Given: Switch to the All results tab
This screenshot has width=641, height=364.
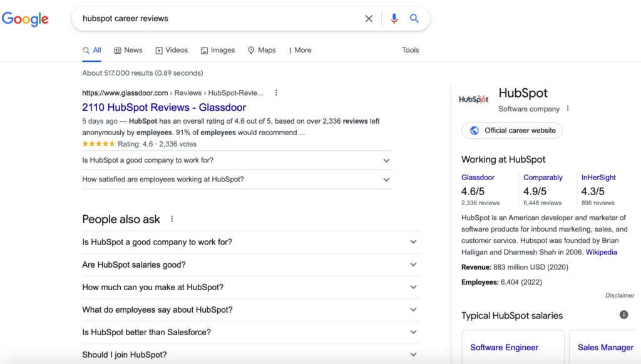Looking at the screenshot, I should (91, 50).
